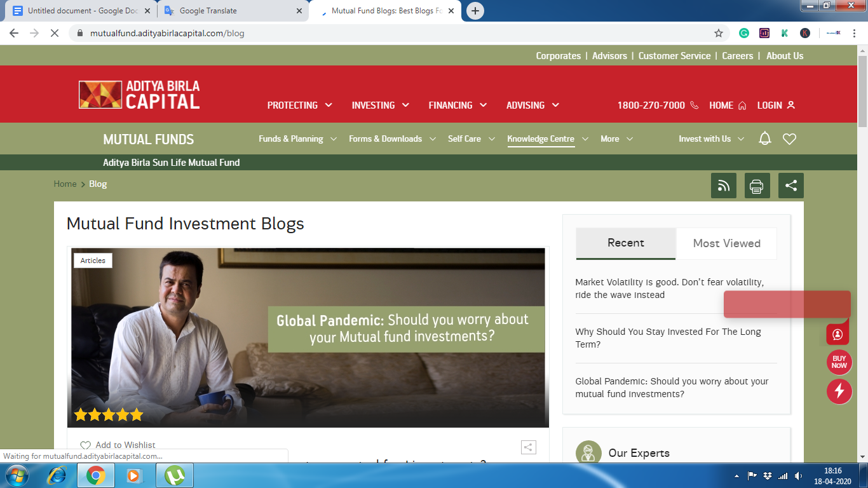
Task: Click the Aditya Birla Capital logo
Action: pyautogui.click(x=139, y=95)
